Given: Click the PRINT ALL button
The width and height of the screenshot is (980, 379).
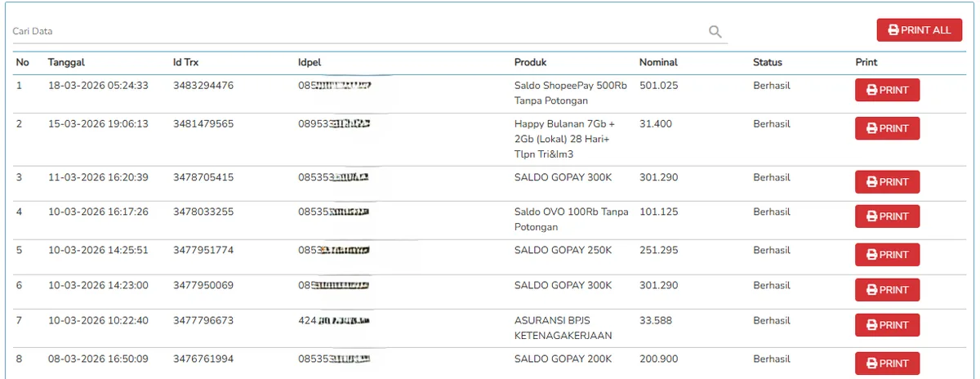Looking at the screenshot, I should pos(920,30).
